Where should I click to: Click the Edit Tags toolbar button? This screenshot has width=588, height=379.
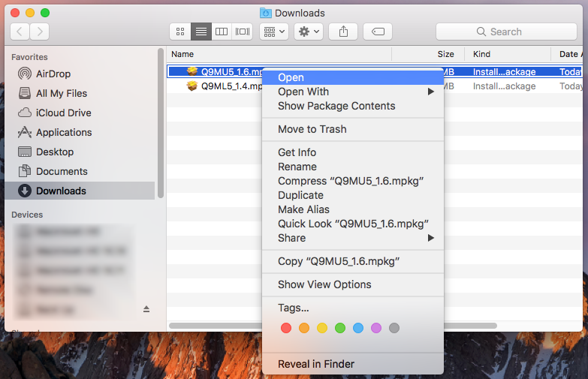(x=378, y=32)
